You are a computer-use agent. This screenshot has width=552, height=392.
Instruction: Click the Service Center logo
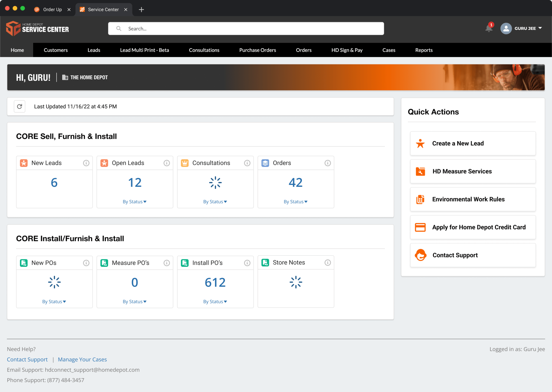pyautogui.click(x=37, y=29)
